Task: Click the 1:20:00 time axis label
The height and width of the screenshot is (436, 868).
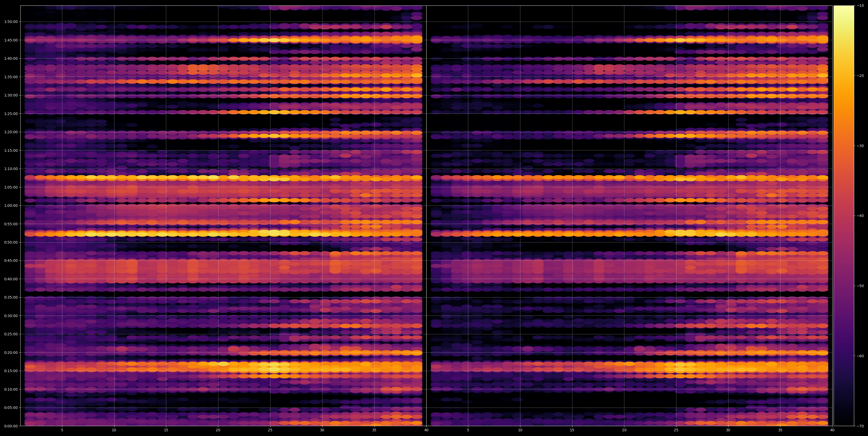Action: 11,132
